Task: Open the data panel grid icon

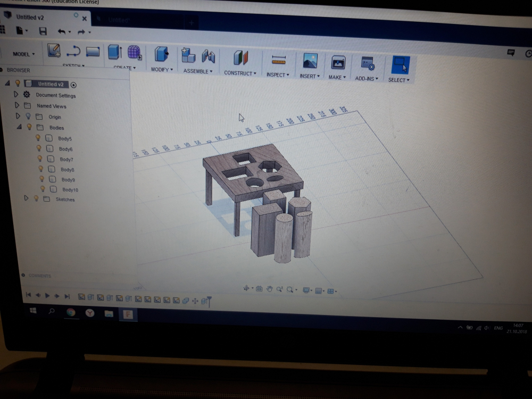Action: pos(3,30)
